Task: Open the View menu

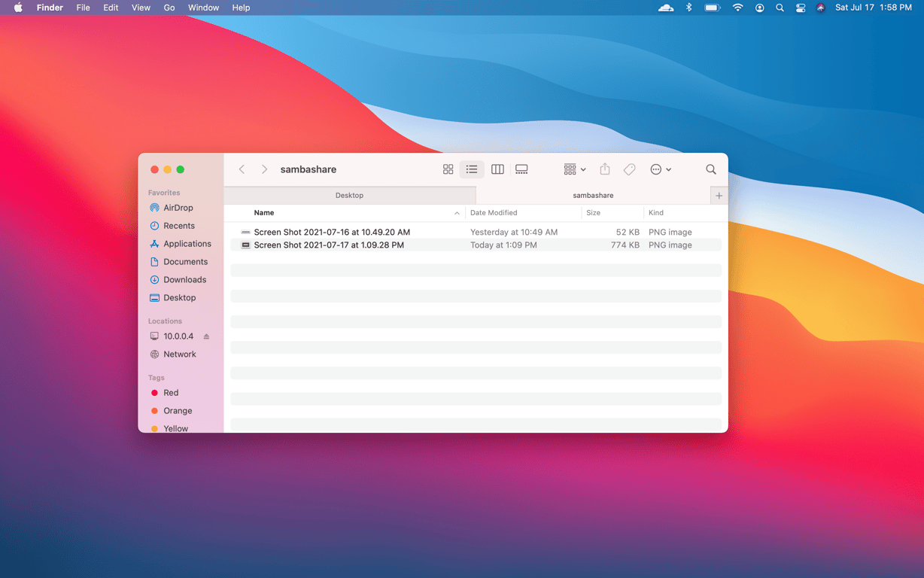Action: tap(141, 8)
